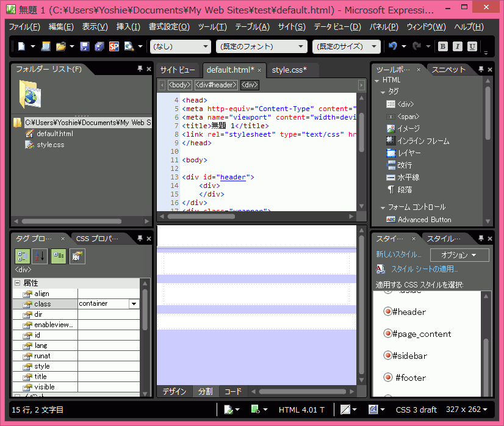
Task: Click the Save icon in the toolbar
Action: (x=85, y=46)
